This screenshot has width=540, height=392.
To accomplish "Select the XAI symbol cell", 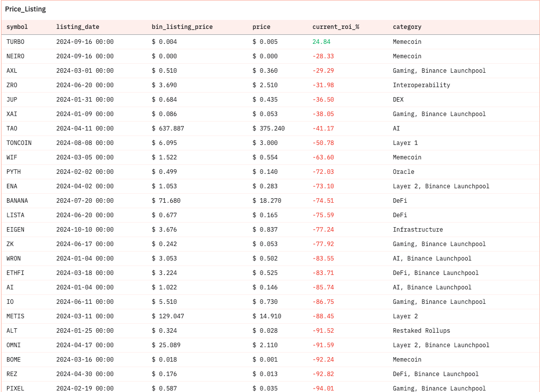I will pos(12,114).
